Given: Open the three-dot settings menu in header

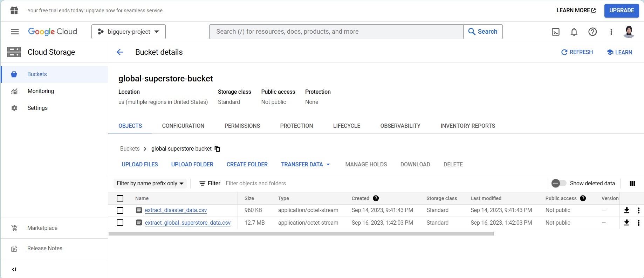Looking at the screenshot, I should (611, 32).
